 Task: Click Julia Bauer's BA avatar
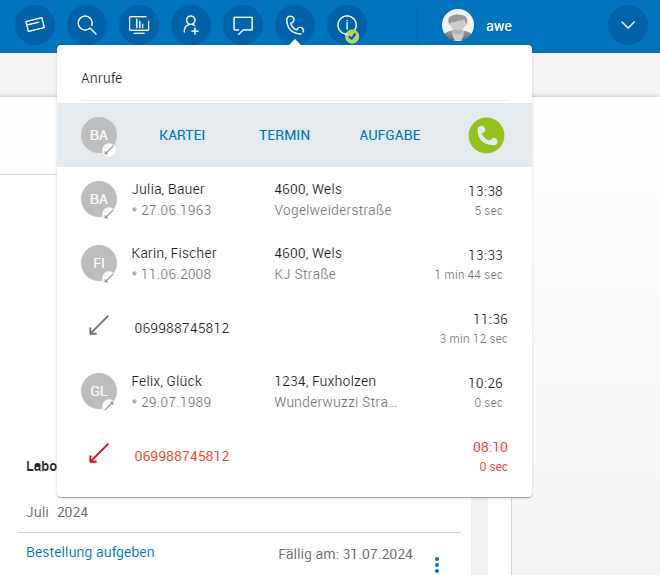click(99, 199)
